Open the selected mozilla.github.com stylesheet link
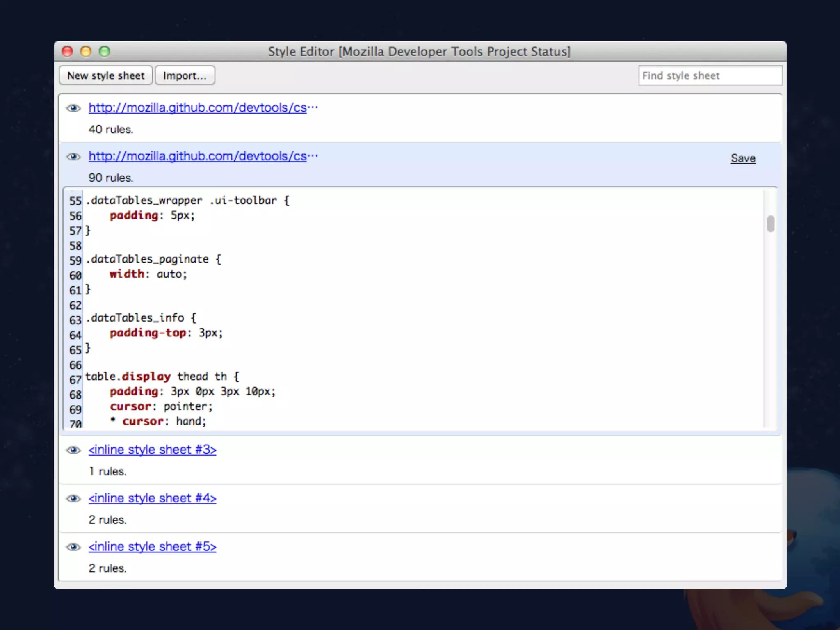The height and width of the screenshot is (630, 840). 198,156
